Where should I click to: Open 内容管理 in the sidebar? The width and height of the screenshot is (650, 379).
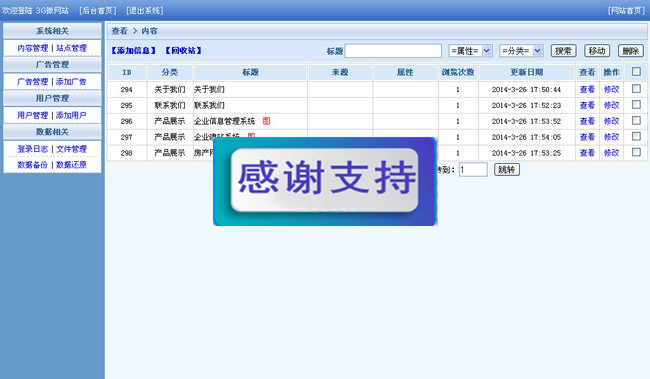click(33, 48)
